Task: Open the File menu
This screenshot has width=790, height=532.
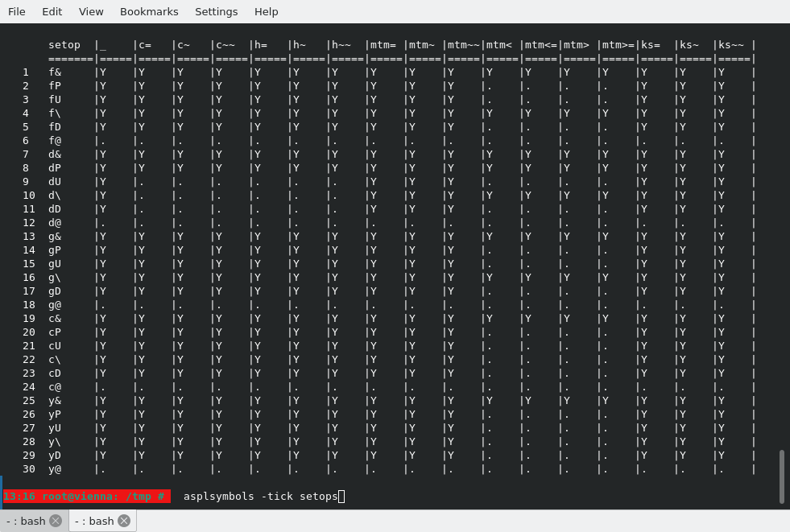Action: click(16, 11)
